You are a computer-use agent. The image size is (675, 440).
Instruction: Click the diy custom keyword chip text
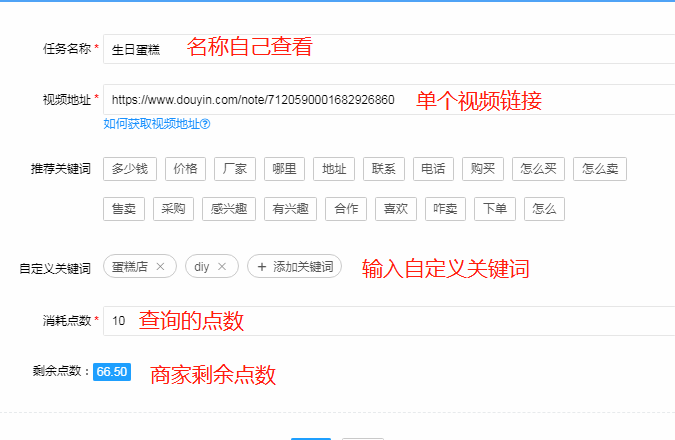201,267
